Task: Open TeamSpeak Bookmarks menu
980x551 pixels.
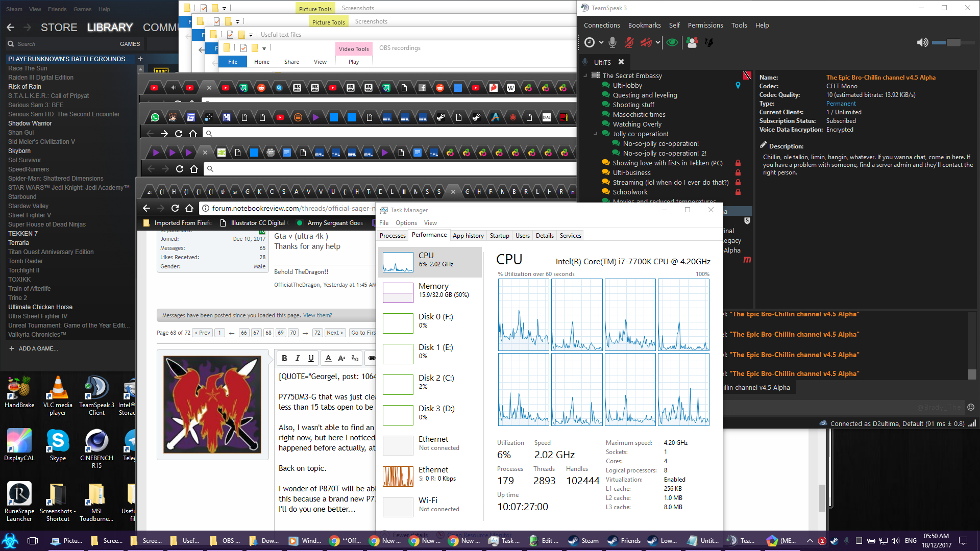Action: tap(644, 25)
